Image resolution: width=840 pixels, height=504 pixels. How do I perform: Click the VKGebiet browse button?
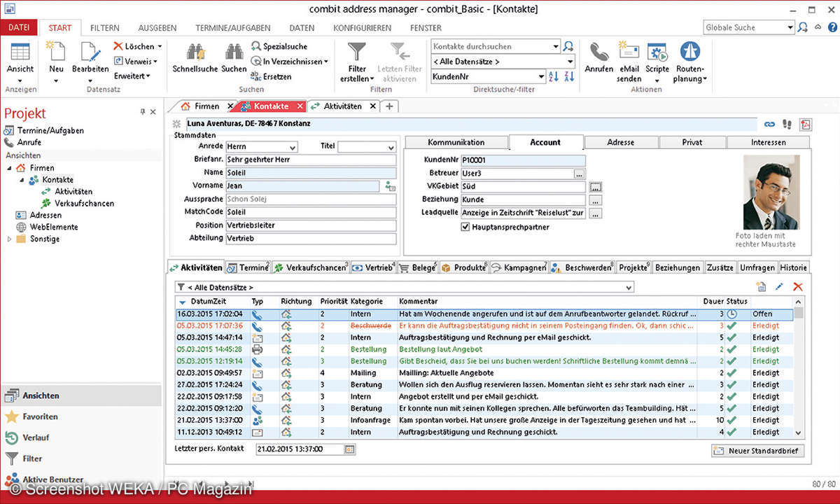coord(595,187)
